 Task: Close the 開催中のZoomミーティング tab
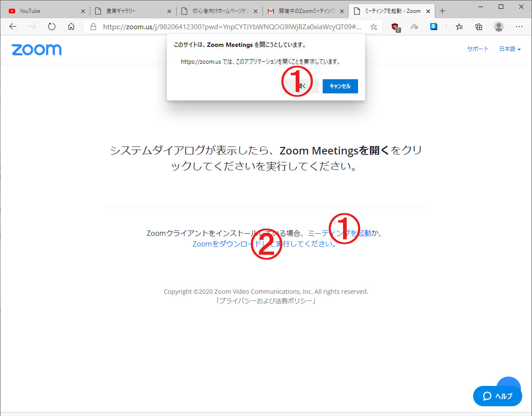(342, 11)
